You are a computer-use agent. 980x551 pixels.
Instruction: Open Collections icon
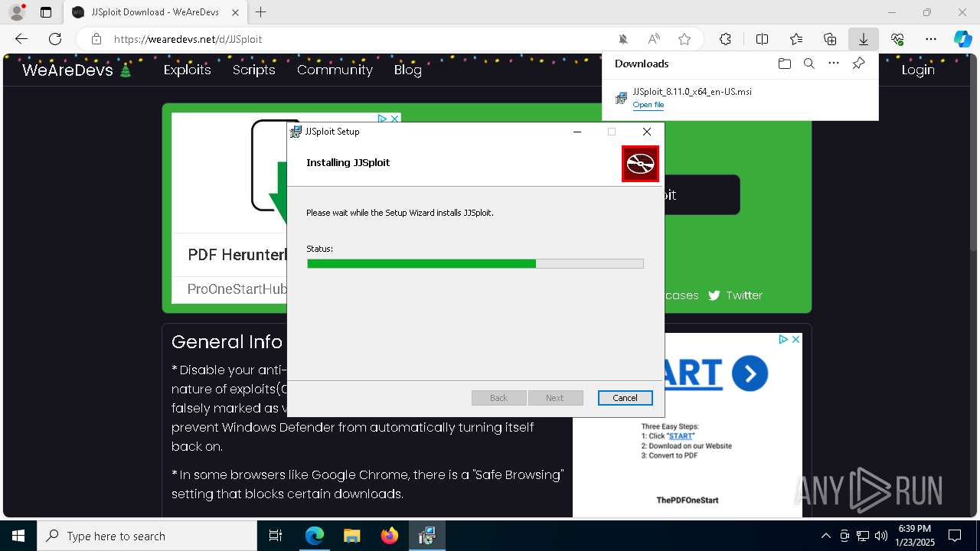830,39
